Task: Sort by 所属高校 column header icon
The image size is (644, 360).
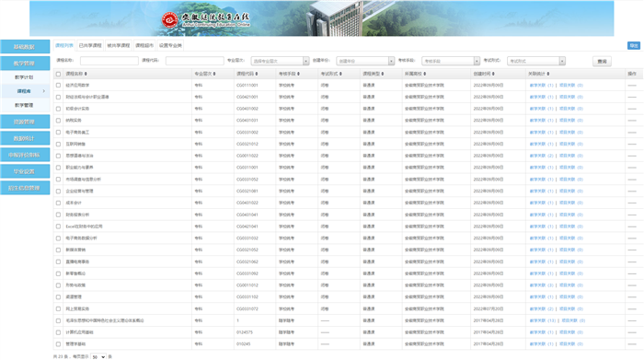Action: 425,74
